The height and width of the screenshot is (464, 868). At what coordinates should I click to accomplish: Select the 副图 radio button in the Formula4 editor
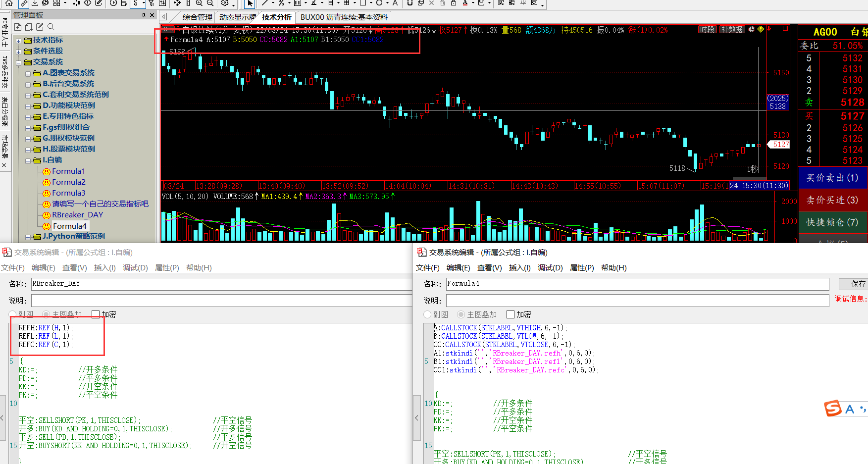coord(427,314)
